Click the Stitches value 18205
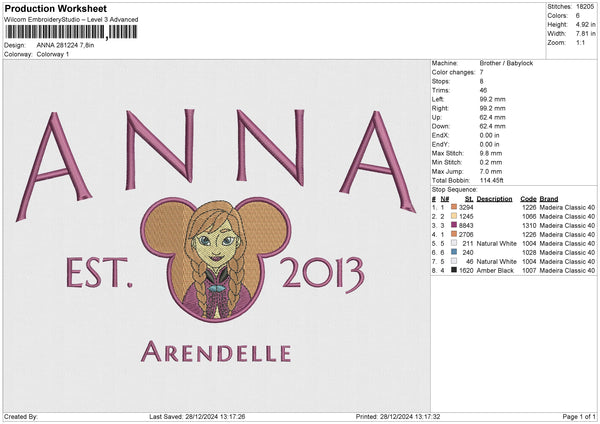This screenshot has height=424, width=600. click(585, 7)
